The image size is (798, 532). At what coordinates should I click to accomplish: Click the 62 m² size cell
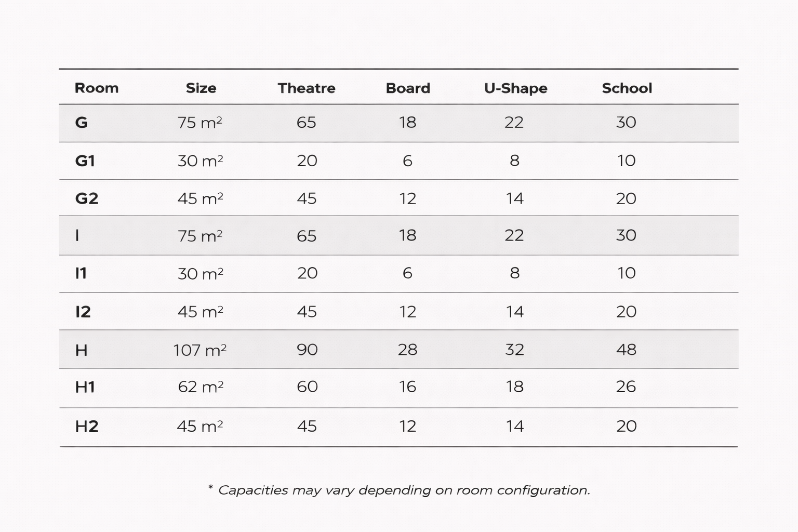[201, 387]
